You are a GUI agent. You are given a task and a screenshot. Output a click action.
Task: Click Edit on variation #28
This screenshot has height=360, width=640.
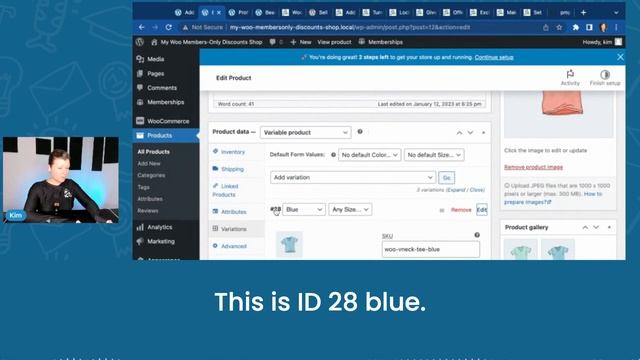click(x=482, y=210)
